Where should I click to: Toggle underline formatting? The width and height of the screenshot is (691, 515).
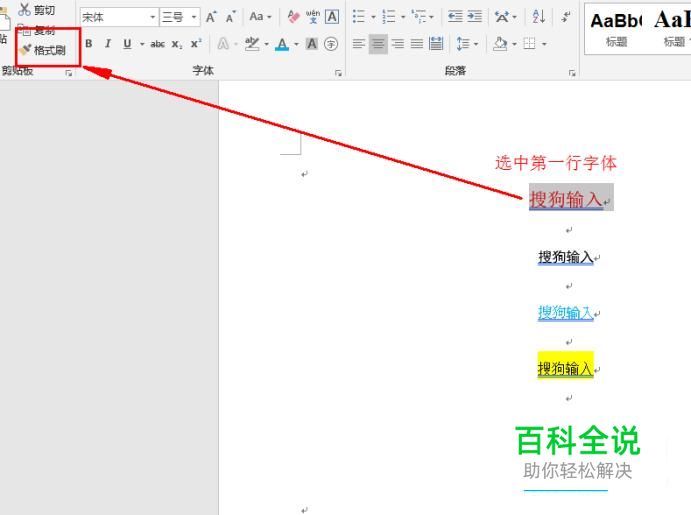tap(127, 44)
